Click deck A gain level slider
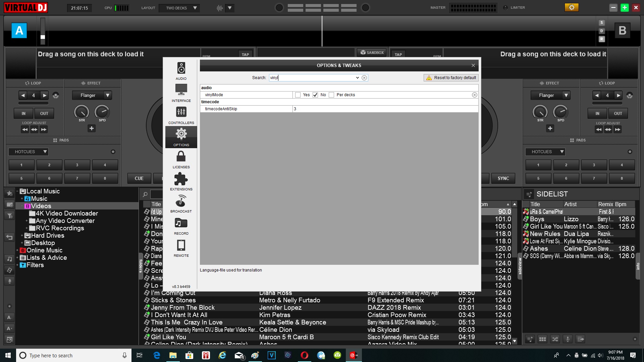 43,31
